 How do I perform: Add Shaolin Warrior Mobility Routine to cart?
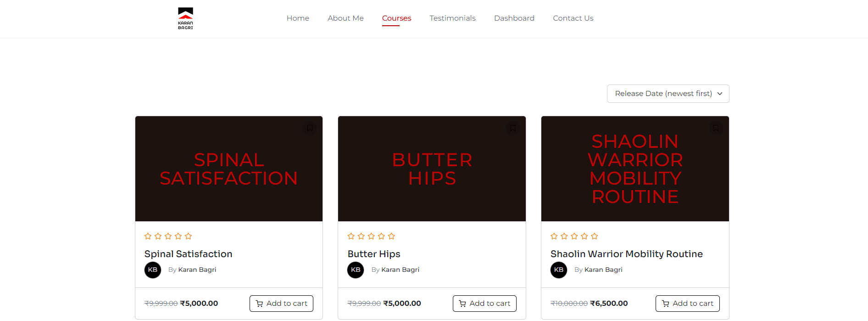pyautogui.click(x=688, y=304)
